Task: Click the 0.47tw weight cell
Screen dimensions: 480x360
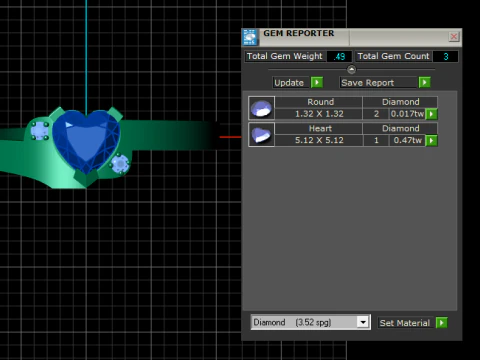Action: coord(407,140)
